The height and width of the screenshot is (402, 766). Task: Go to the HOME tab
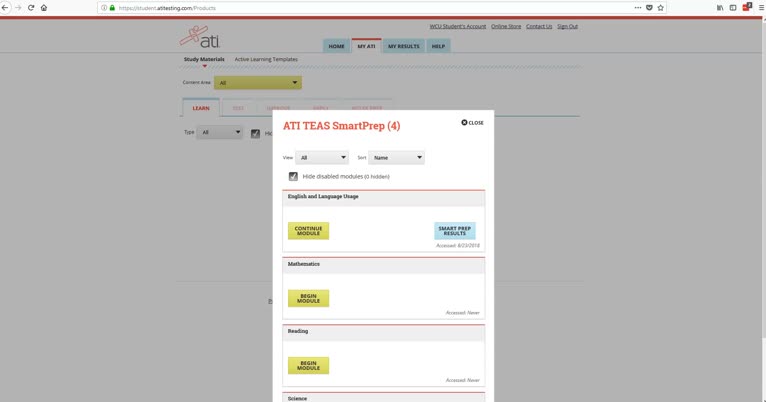click(336, 46)
